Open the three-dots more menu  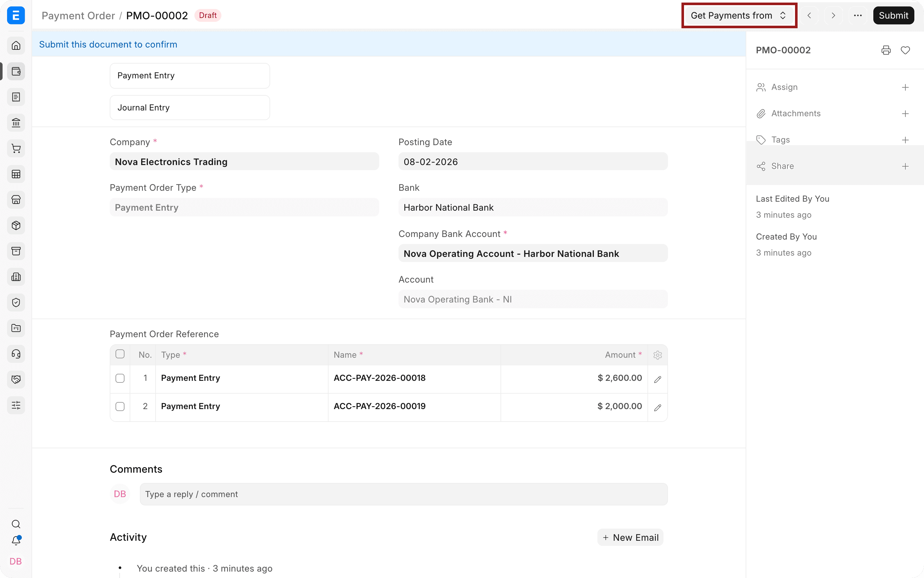click(858, 15)
